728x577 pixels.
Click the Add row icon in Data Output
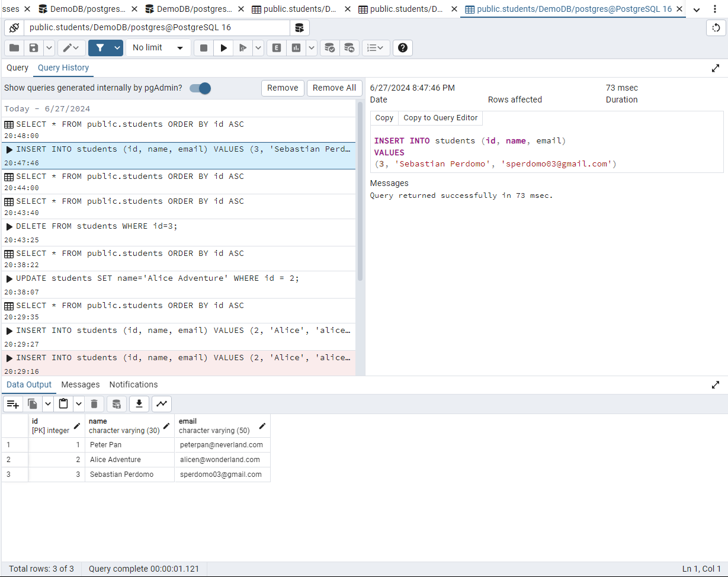[x=13, y=404]
